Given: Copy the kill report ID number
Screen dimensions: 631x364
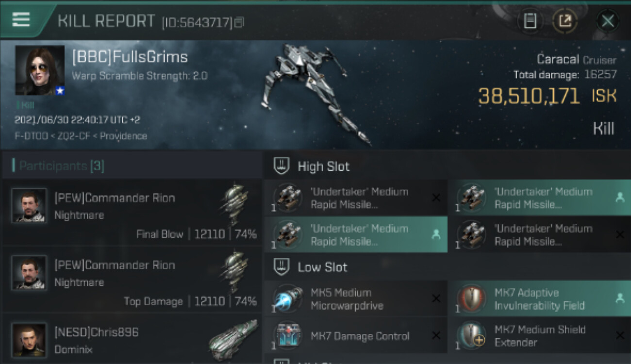Looking at the screenshot, I should (239, 22).
